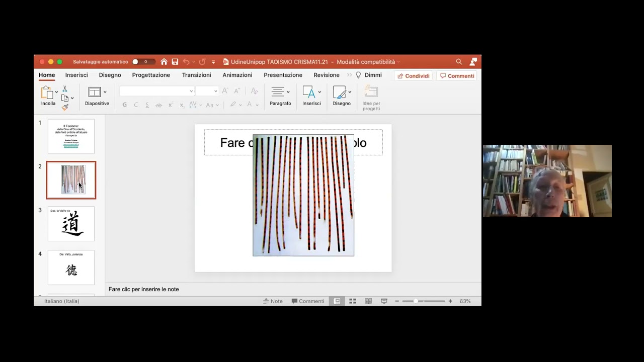Select the format painter brush icon
644x362 pixels.
coord(65,107)
